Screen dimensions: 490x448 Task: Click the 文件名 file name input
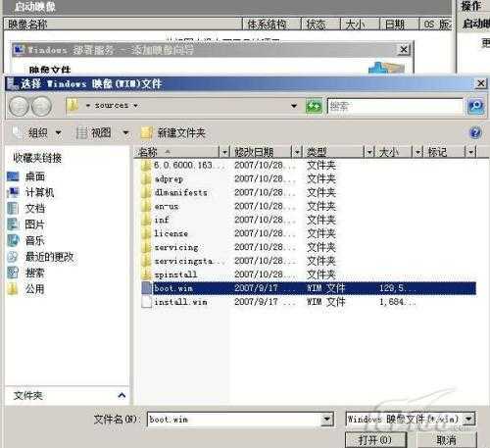point(234,420)
